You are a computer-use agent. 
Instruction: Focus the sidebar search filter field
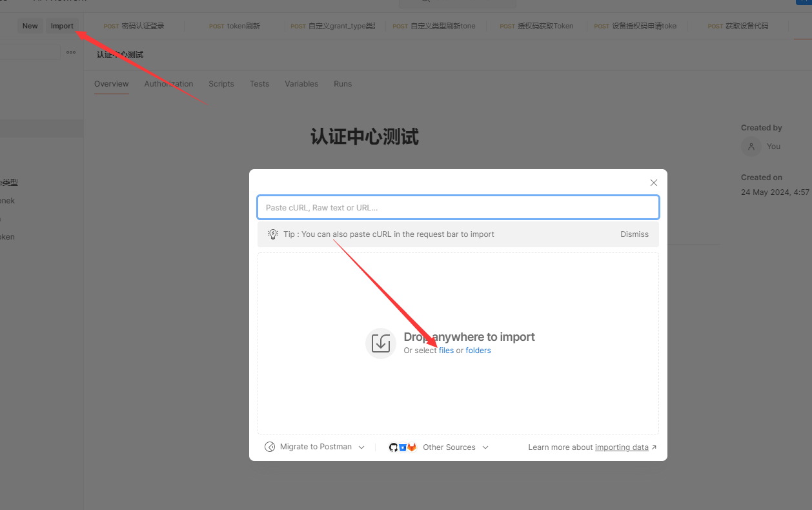29,52
